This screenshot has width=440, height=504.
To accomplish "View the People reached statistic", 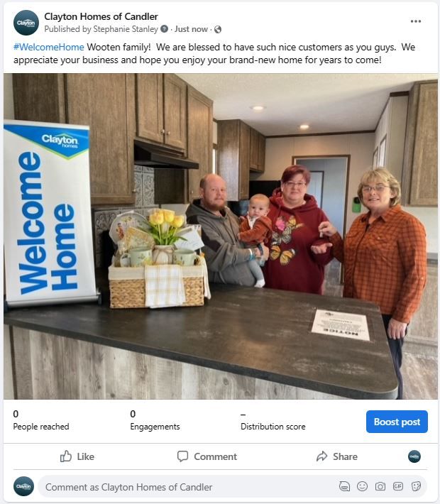I will (x=41, y=420).
